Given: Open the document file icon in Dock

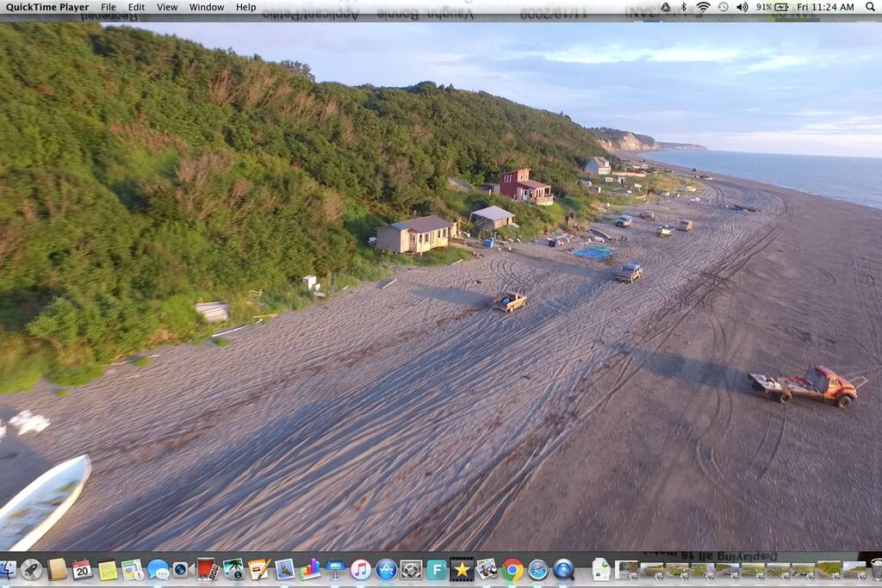Looking at the screenshot, I should [x=601, y=569].
